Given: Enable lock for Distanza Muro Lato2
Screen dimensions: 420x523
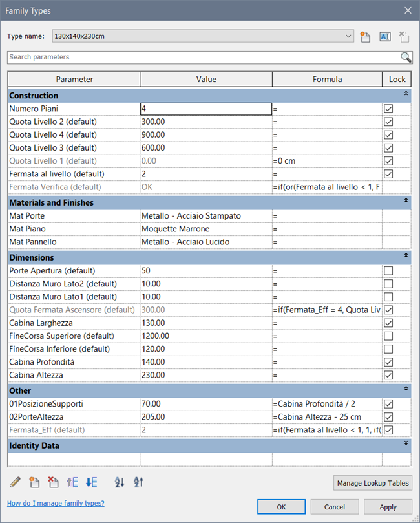Looking at the screenshot, I should [x=388, y=284].
